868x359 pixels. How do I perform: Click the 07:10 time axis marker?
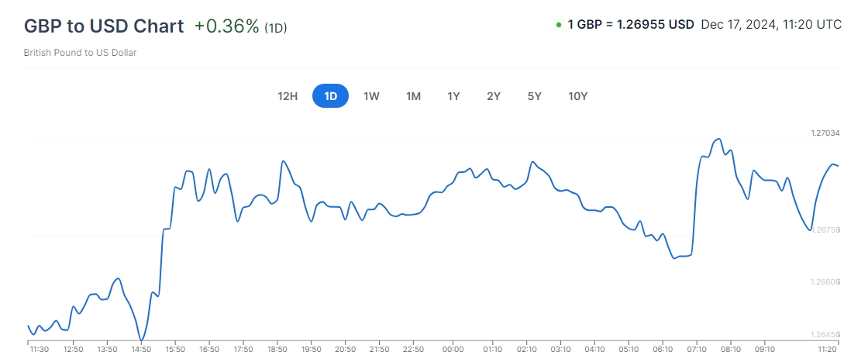point(697,350)
